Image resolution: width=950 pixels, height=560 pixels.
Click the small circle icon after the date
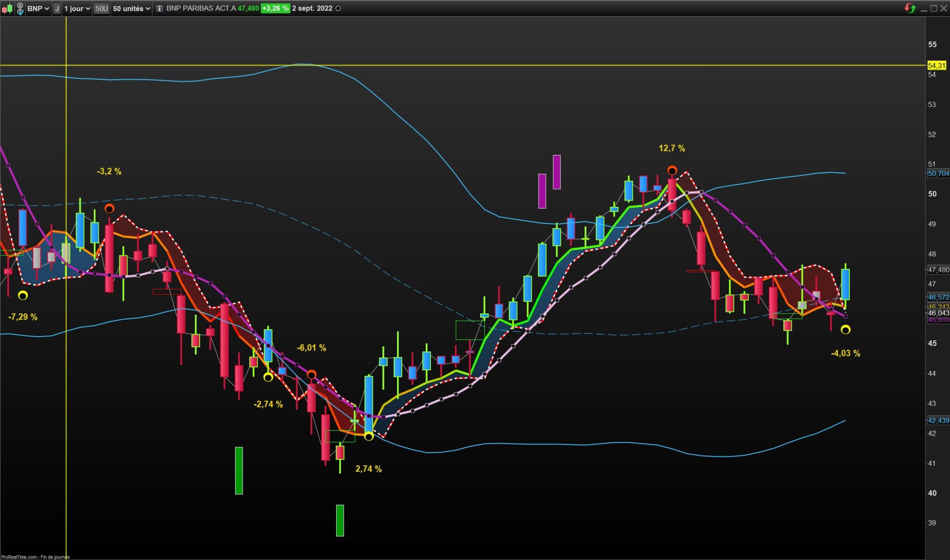point(338,8)
